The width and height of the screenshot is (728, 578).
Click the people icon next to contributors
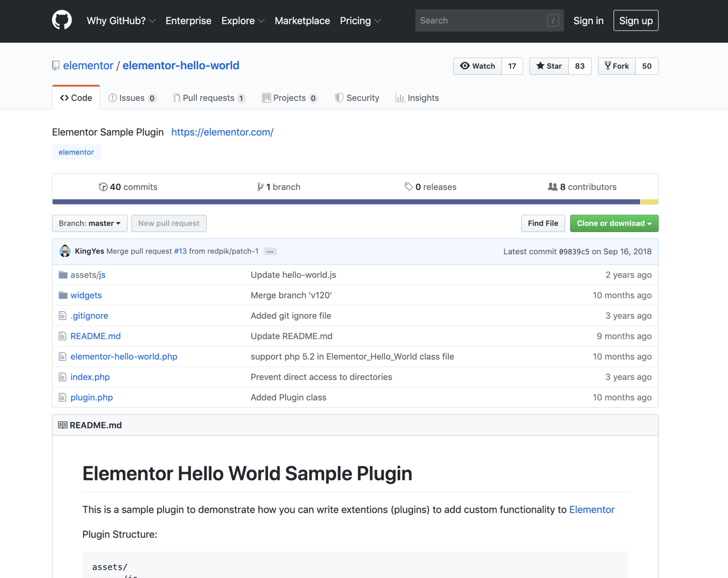coord(552,187)
